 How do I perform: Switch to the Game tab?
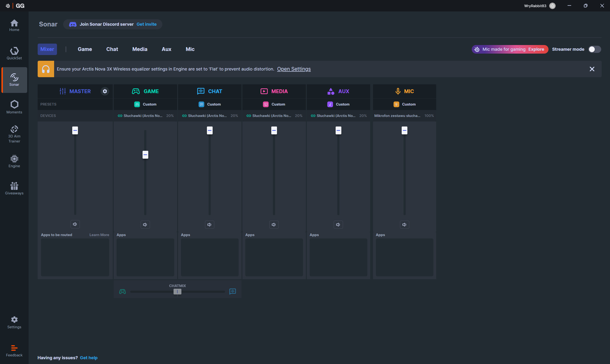85,49
